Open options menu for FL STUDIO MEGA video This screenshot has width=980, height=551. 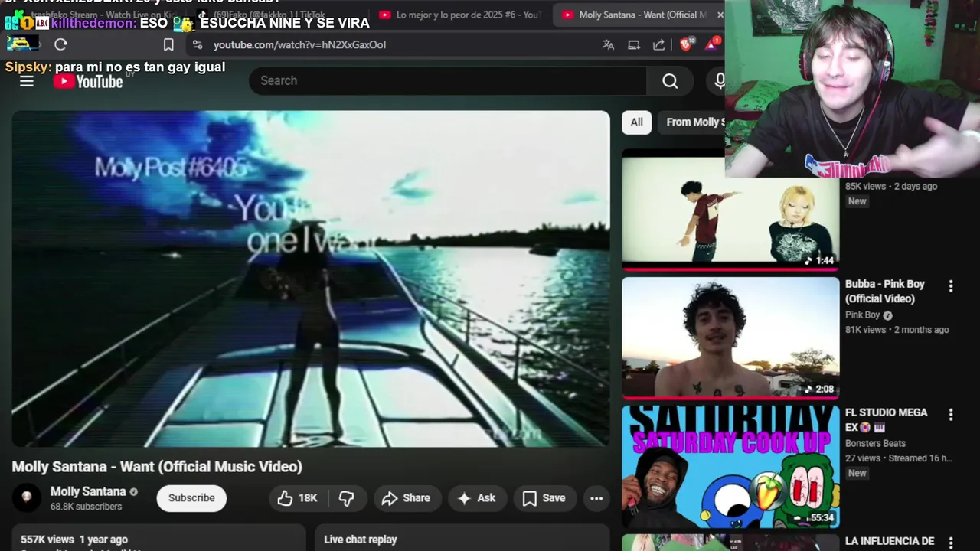coord(951,415)
